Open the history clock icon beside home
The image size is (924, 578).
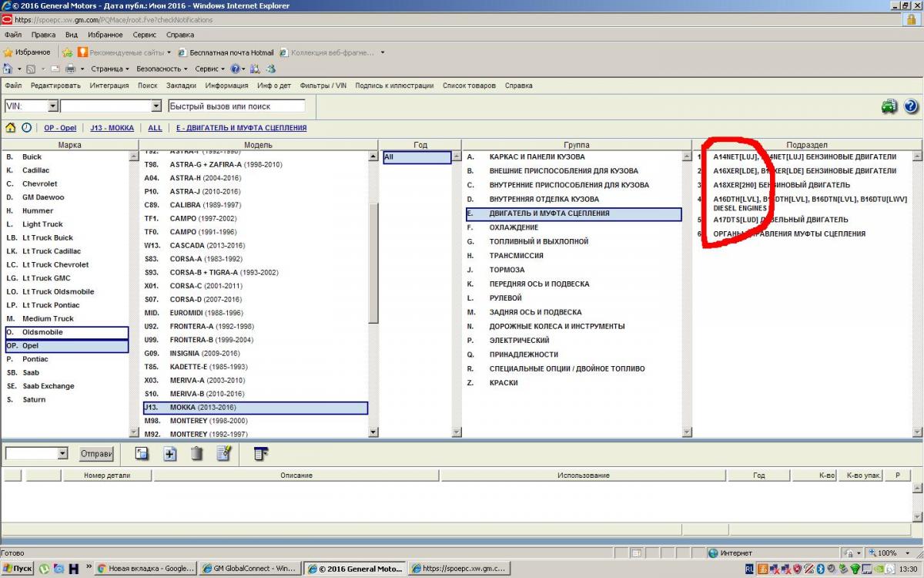27,128
